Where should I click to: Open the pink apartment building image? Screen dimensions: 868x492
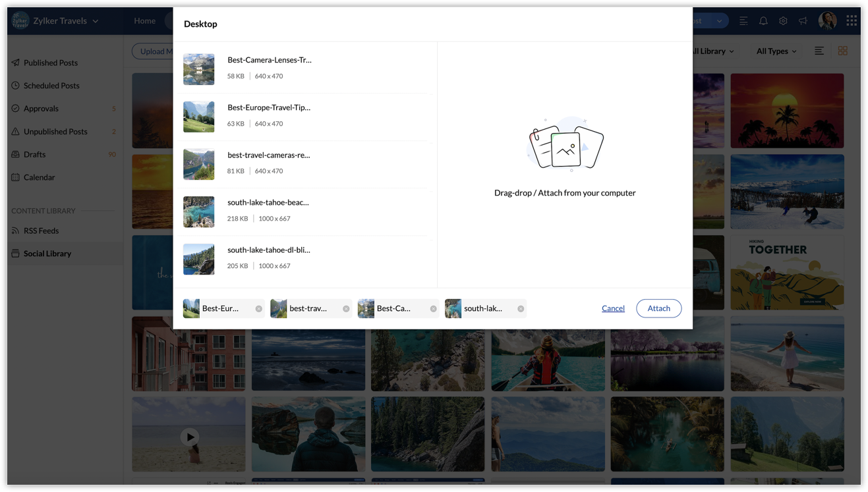pos(188,354)
